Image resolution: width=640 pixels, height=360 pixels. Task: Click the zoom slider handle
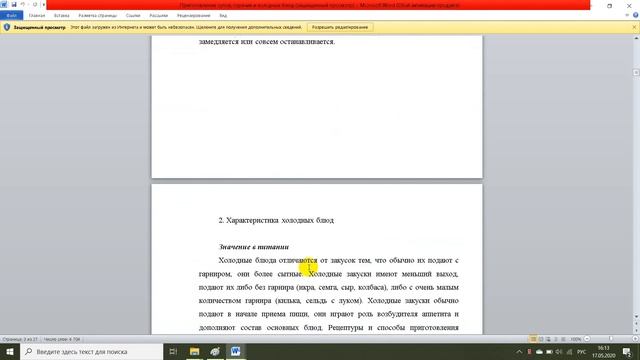611,339
